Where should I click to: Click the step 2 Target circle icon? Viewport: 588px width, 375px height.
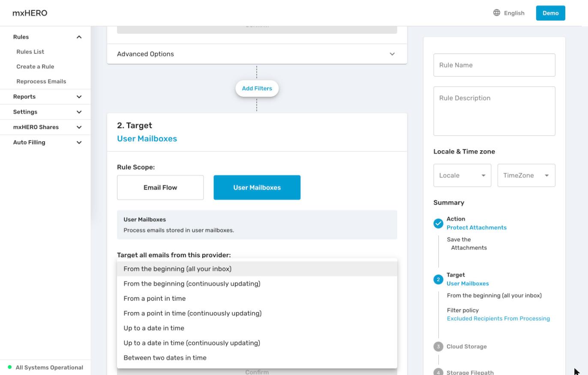pos(438,280)
